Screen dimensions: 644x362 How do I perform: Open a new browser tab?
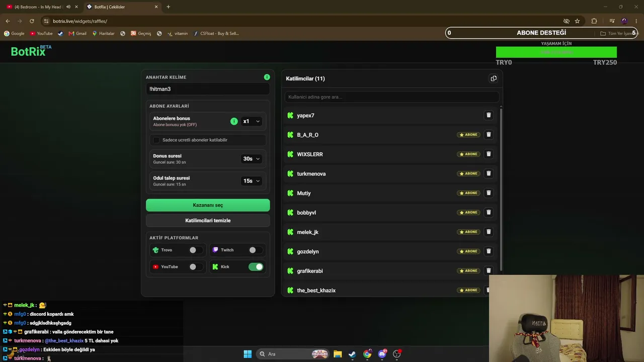[x=168, y=7]
